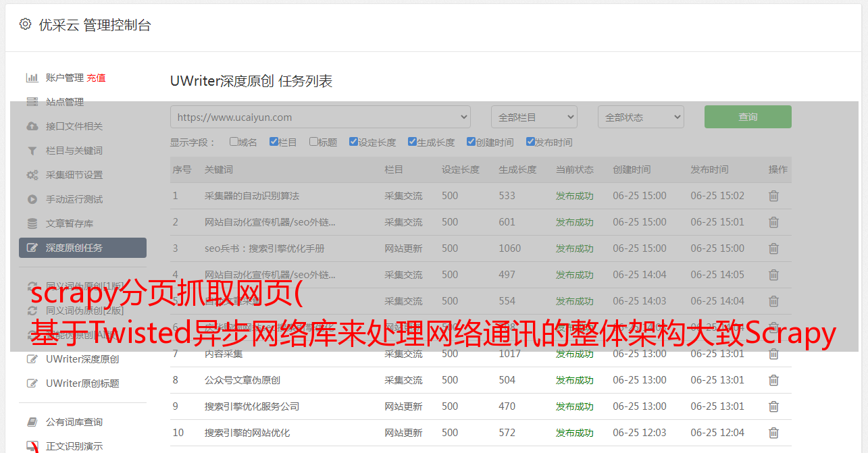Click the green 查询 button

click(748, 117)
